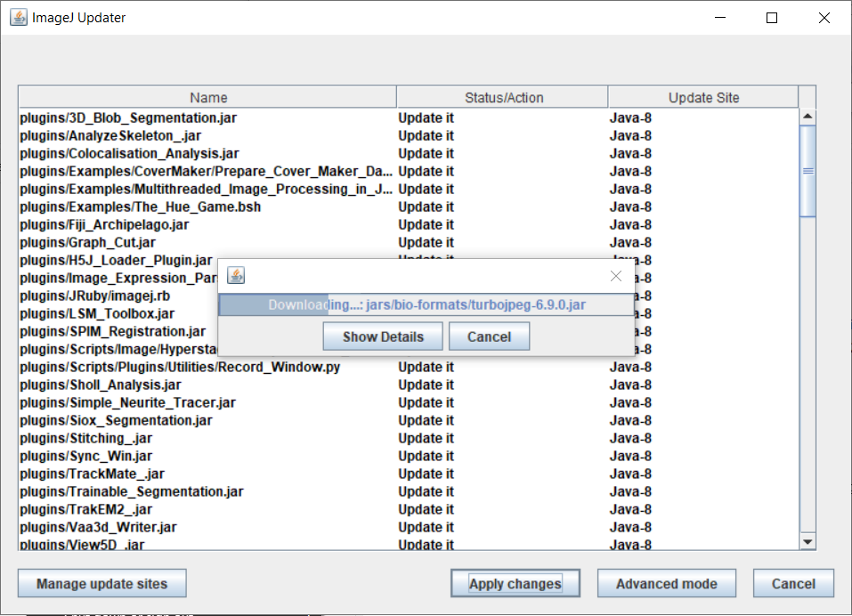Minimize the ImageJ Updater window

pos(720,18)
